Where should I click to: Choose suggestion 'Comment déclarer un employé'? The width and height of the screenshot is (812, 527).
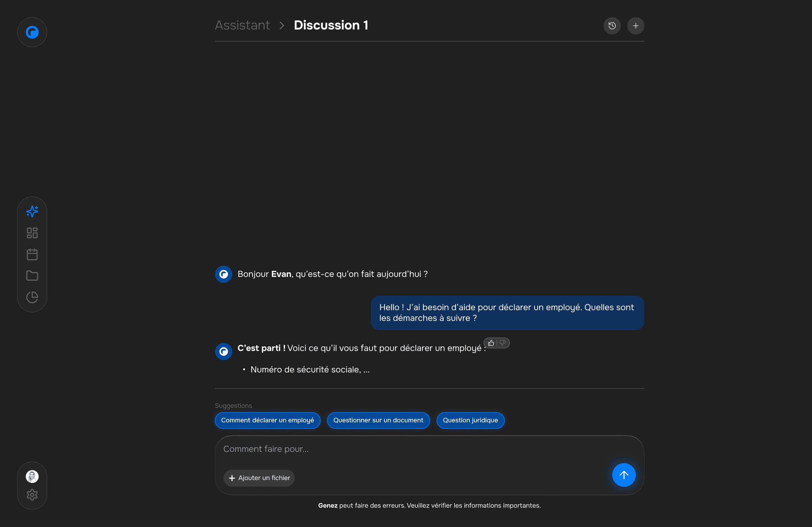click(267, 420)
